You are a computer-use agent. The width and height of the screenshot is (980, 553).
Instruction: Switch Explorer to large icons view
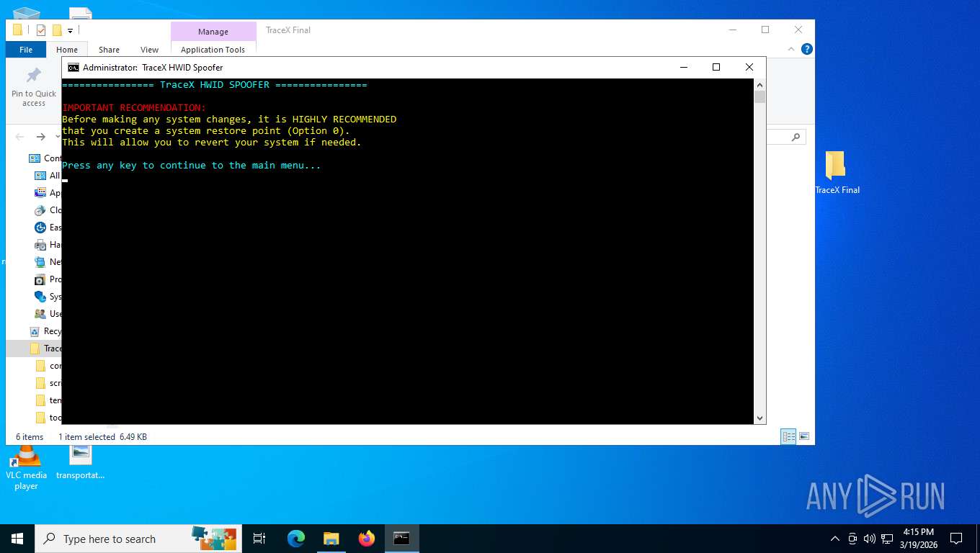804,436
